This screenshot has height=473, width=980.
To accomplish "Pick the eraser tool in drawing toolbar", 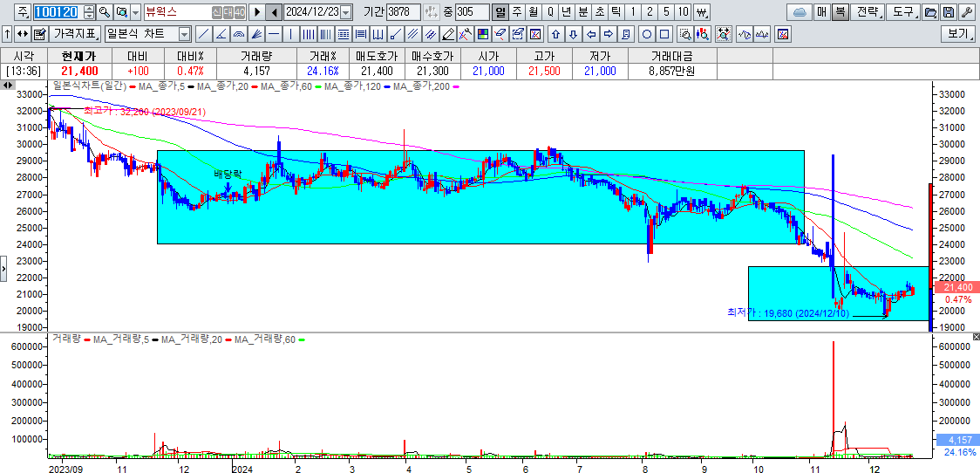I will pos(447,35).
